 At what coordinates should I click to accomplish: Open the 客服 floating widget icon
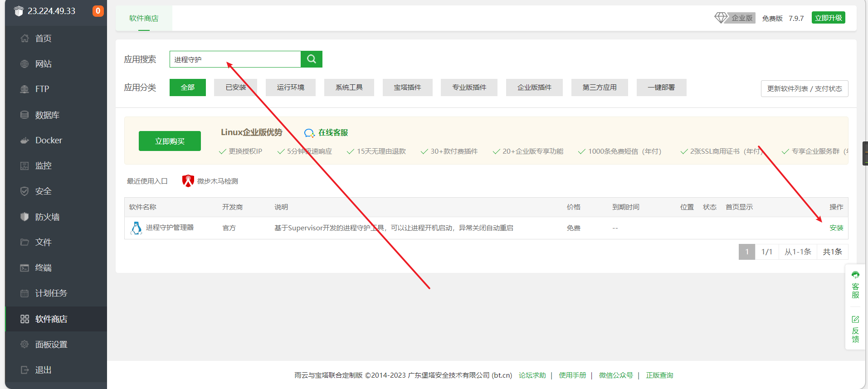[855, 275]
